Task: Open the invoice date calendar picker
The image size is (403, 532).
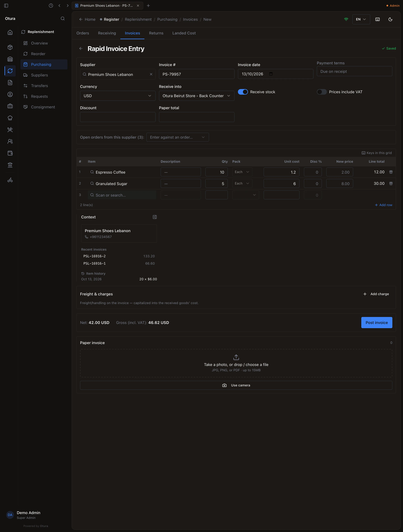Action: (271, 74)
